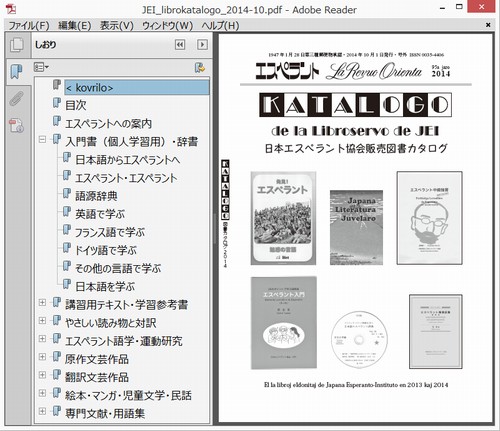Screen dimensions: 500x431
Task: Select ドイツ語で学ぶ bookmark
Action: click(106, 250)
